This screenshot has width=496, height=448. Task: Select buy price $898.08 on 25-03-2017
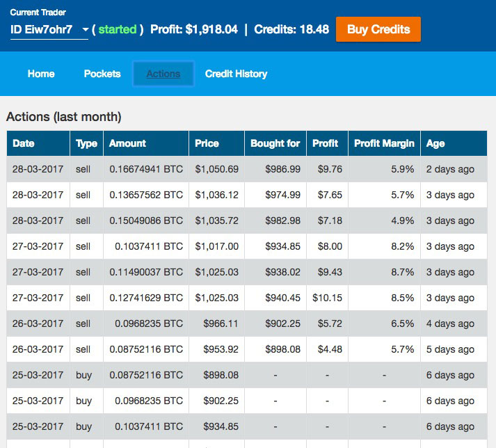pyautogui.click(x=216, y=375)
